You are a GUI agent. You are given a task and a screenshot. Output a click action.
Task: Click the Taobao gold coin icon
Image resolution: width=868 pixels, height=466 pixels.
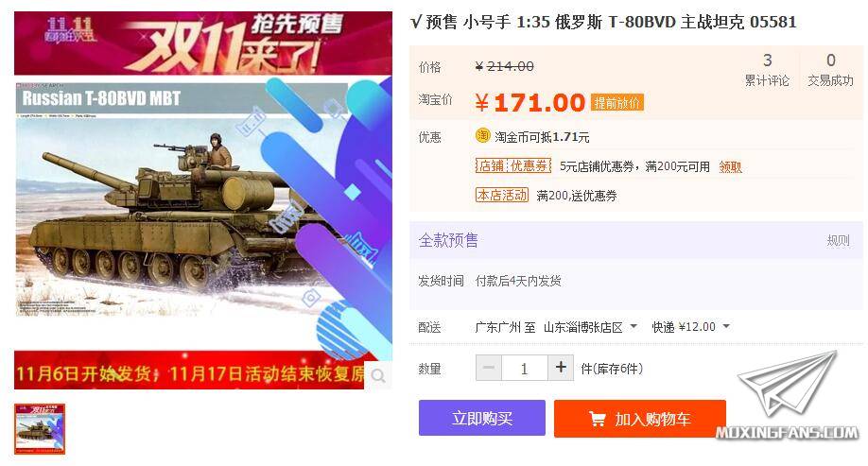pyautogui.click(x=483, y=135)
